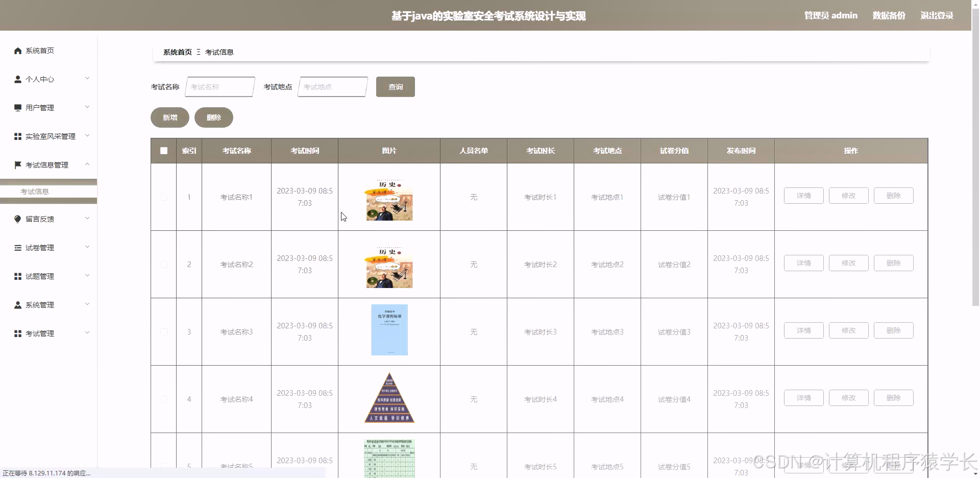Click the 留言反馈 chat icon
980x478 pixels.
tap(17, 219)
